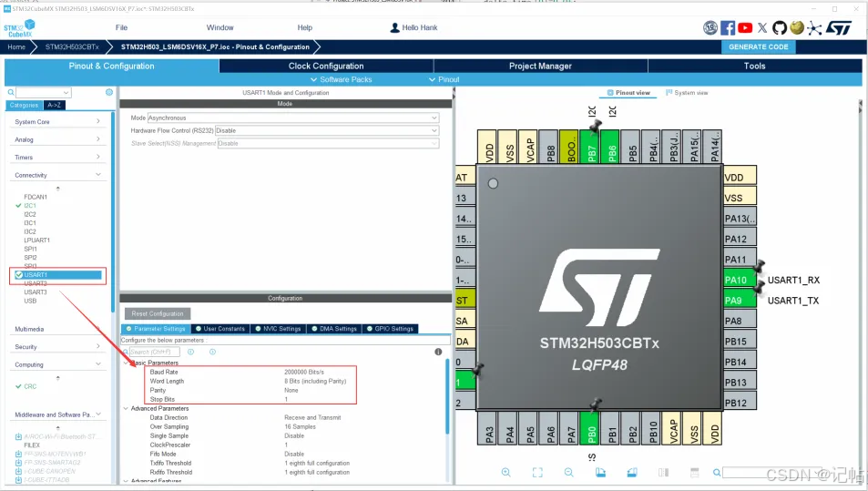
Task: Click the green PA9 pin
Action: (740, 301)
